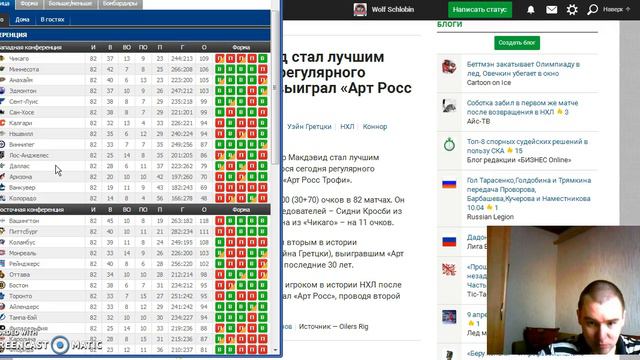
Task: Sort by the О column in Западная конференция header
Action: click(204, 47)
